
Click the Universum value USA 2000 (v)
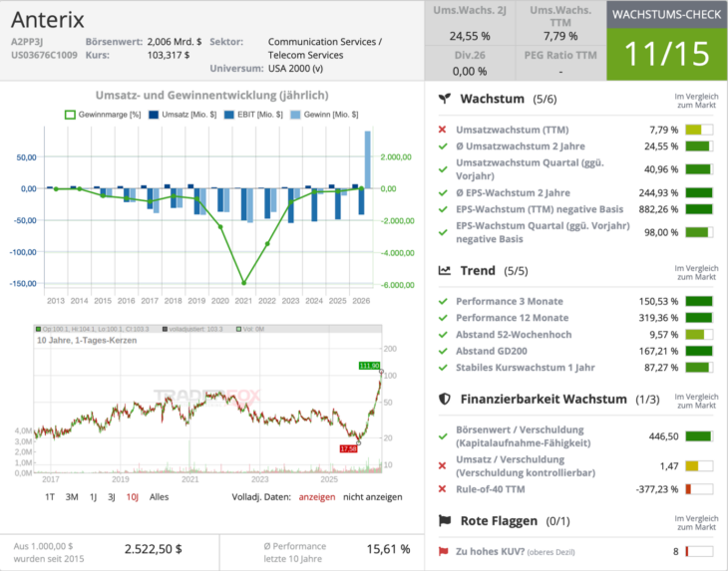pos(295,68)
